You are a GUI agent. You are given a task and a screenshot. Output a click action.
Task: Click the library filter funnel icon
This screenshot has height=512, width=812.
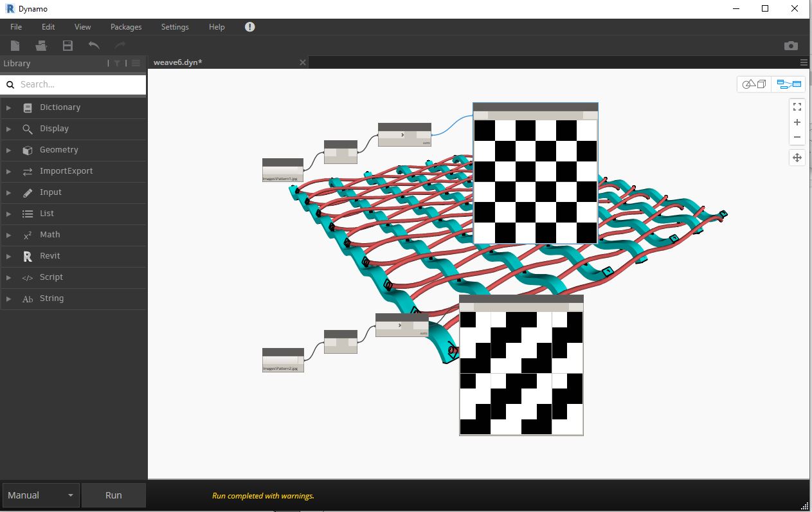pyautogui.click(x=117, y=63)
